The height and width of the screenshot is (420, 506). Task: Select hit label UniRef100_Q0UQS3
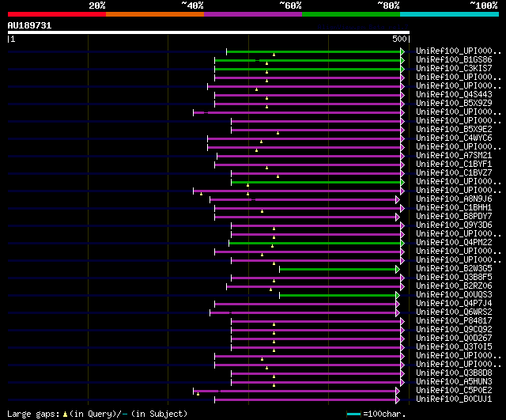pyautogui.click(x=454, y=295)
